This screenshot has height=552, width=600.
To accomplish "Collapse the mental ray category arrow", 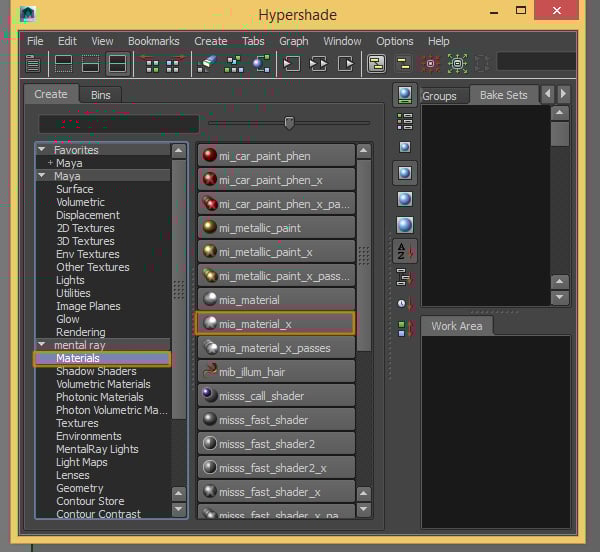I will 42,345.
